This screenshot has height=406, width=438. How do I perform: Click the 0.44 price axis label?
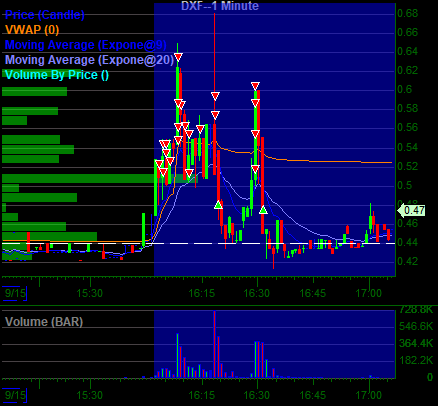pyautogui.click(x=407, y=242)
